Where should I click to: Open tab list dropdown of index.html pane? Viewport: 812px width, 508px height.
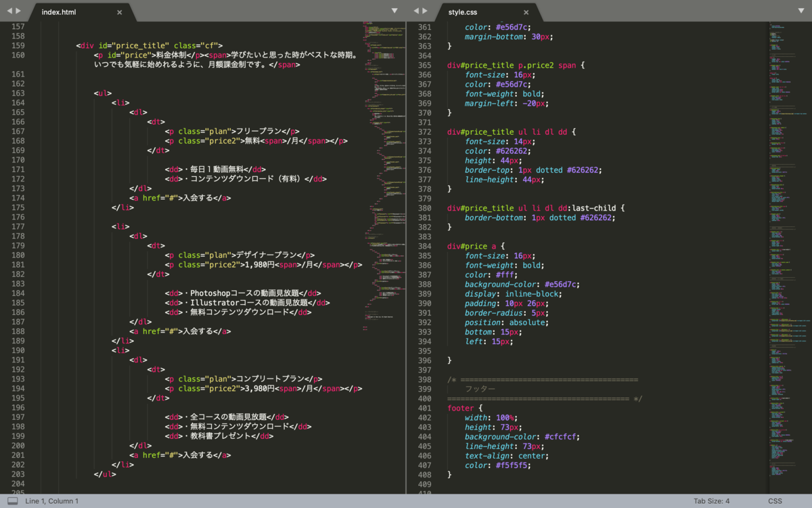pos(394,11)
